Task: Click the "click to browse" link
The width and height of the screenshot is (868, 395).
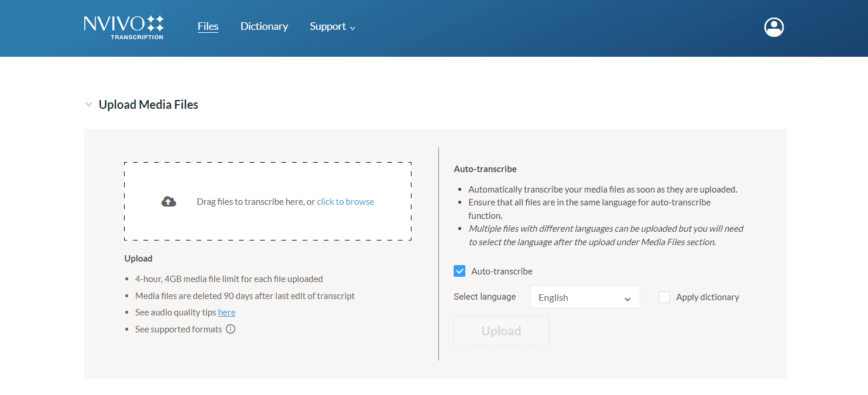Action: (x=345, y=202)
